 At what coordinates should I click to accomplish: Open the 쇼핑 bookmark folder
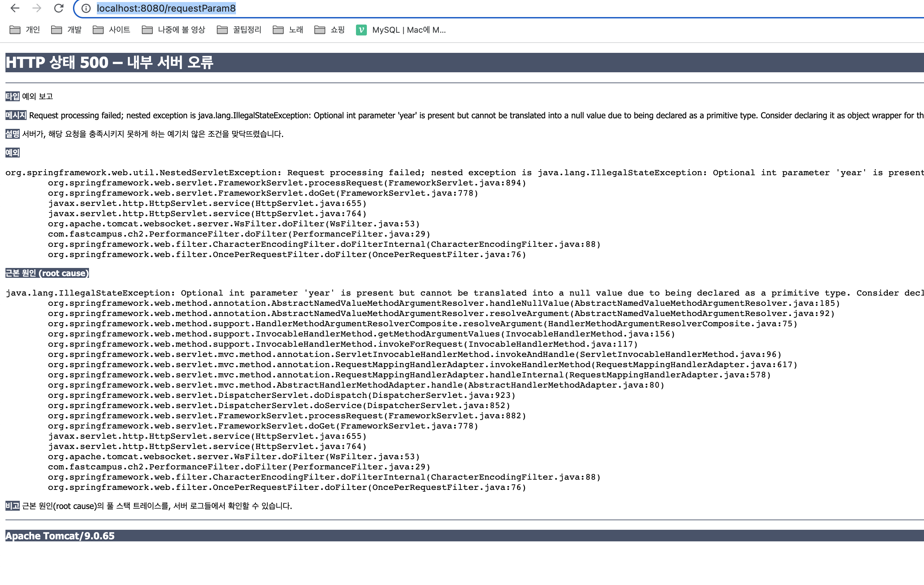(330, 30)
